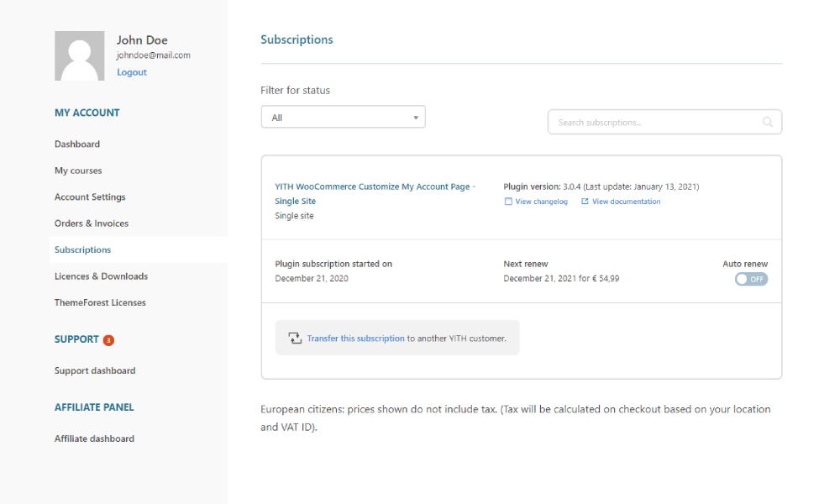Click the John Doe name text

tap(142, 40)
